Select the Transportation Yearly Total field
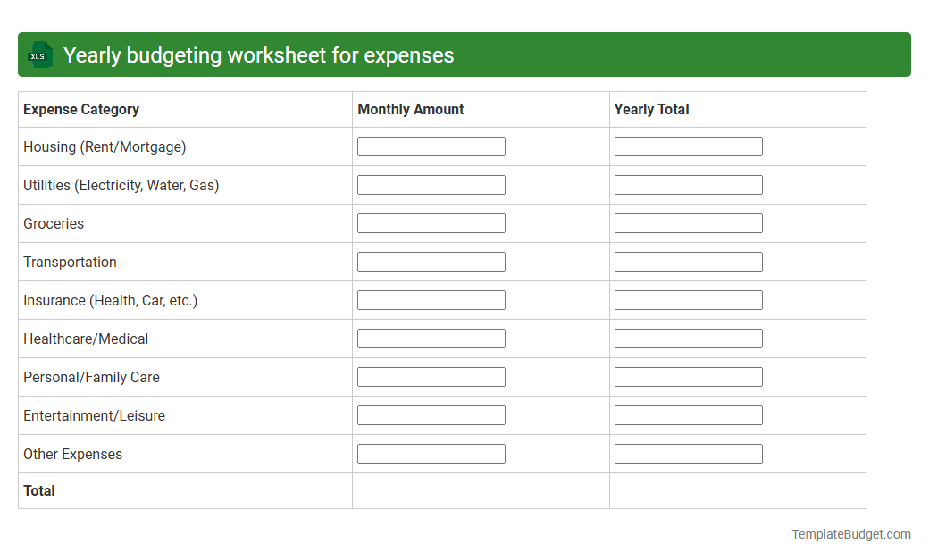Image resolution: width=929 pixels, height=560 pixels. tap(688, 261)
